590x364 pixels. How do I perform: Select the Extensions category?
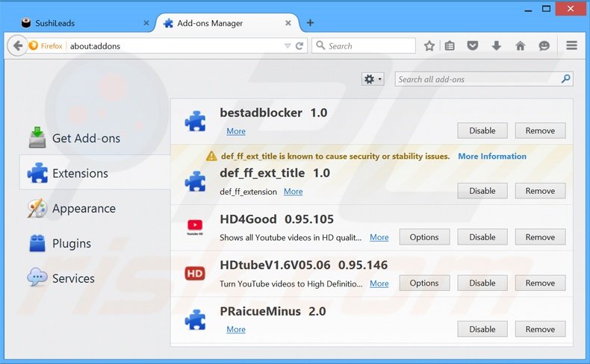(95, 173)
